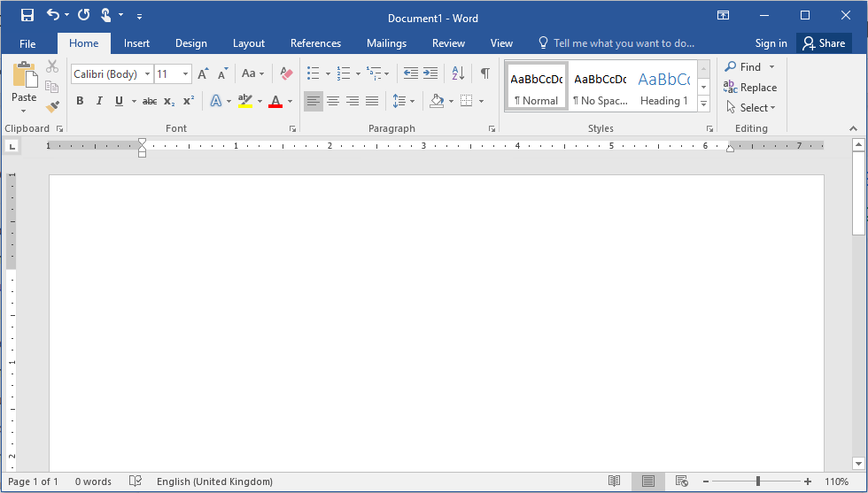
Task: Open the File menu
Action: click(27, 43)
